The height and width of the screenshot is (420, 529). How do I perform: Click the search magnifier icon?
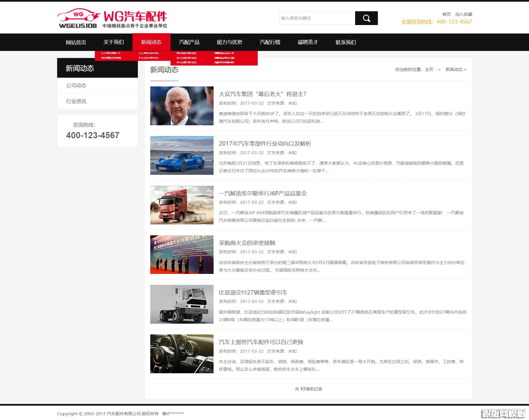point(366,18)
